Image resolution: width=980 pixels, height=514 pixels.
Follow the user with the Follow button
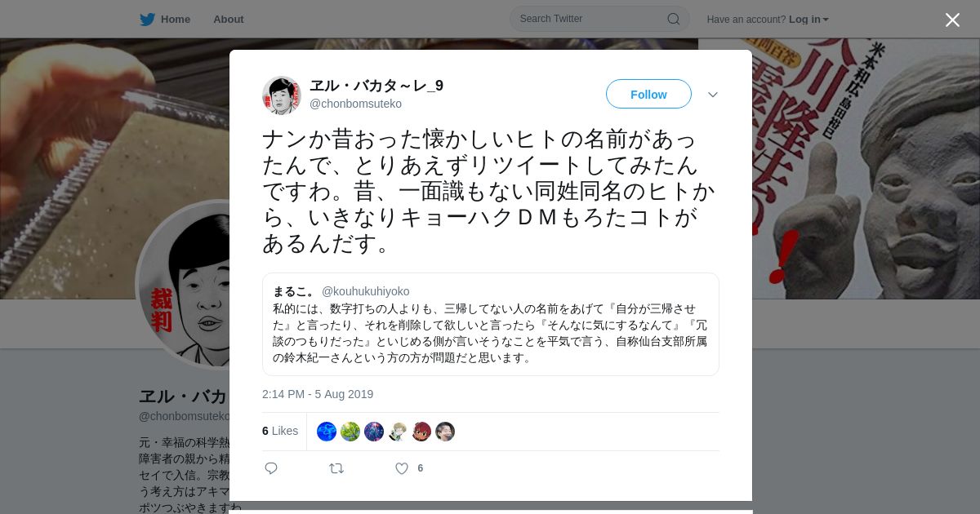[x=648, y=94]
